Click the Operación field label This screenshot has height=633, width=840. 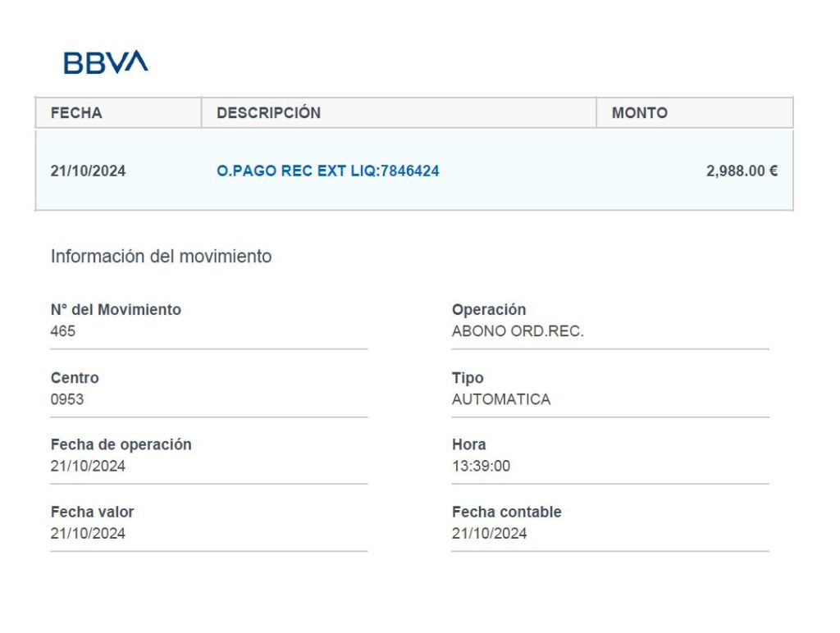[x=489, y=310]
